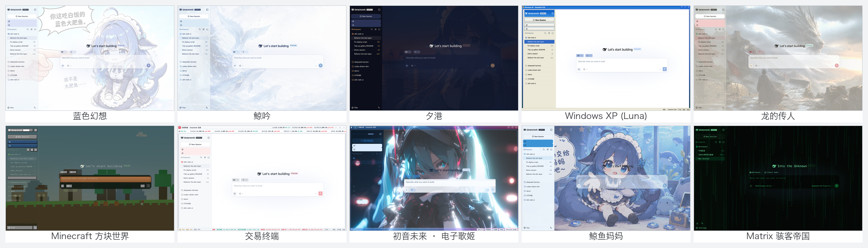Branch selector dropdown in Windows XP preview
Screen dimensions: 868x248
589,55
